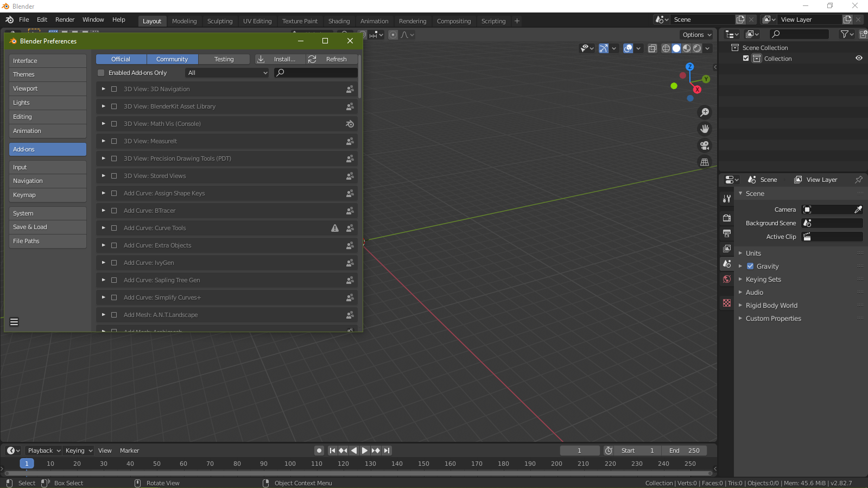Toggle the Testing support filter
The height and width of the screenshot is (488, 868).
[x=224, y=59]
